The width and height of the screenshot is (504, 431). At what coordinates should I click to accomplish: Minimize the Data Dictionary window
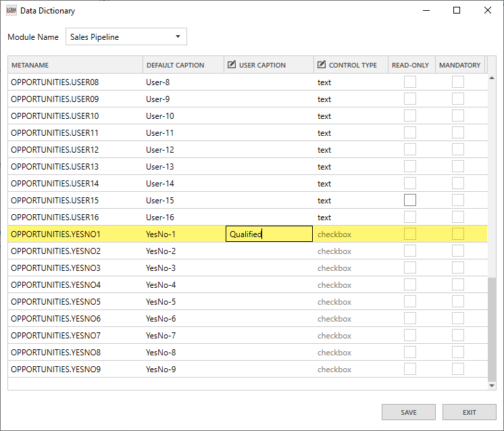(x=426, y=10)
